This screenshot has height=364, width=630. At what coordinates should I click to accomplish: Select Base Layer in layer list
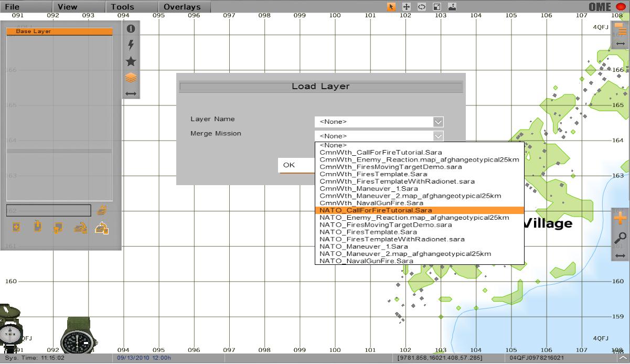coord(59,31)
